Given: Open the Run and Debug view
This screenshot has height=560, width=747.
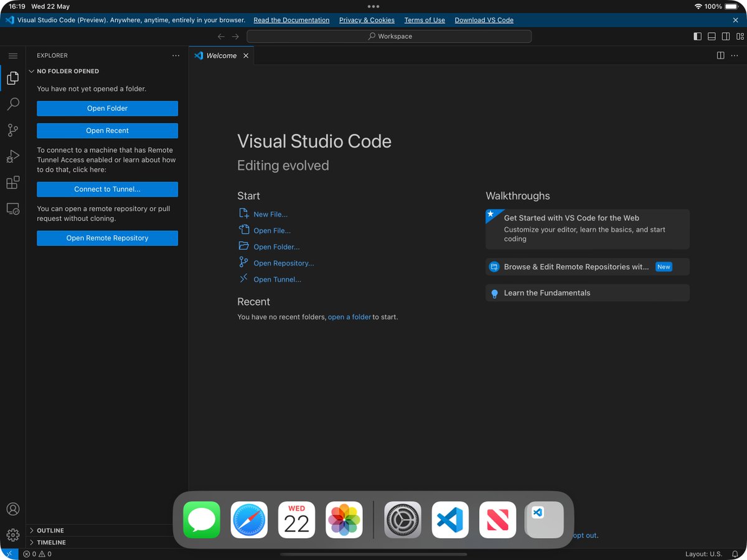Looking at the screenshot, I should coord(12,156).
